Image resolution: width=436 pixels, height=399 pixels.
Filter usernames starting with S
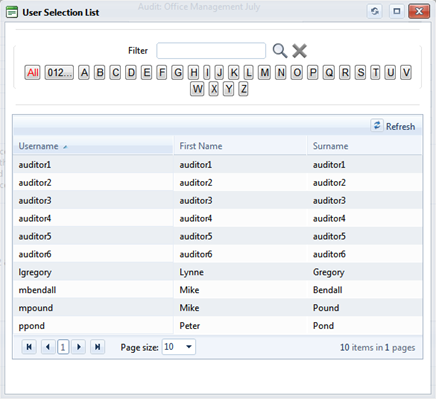pyautogui.click(x=360, y=72)
